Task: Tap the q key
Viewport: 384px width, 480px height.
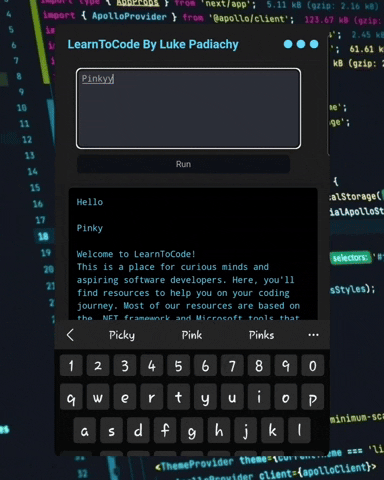Action: point(71,397)
